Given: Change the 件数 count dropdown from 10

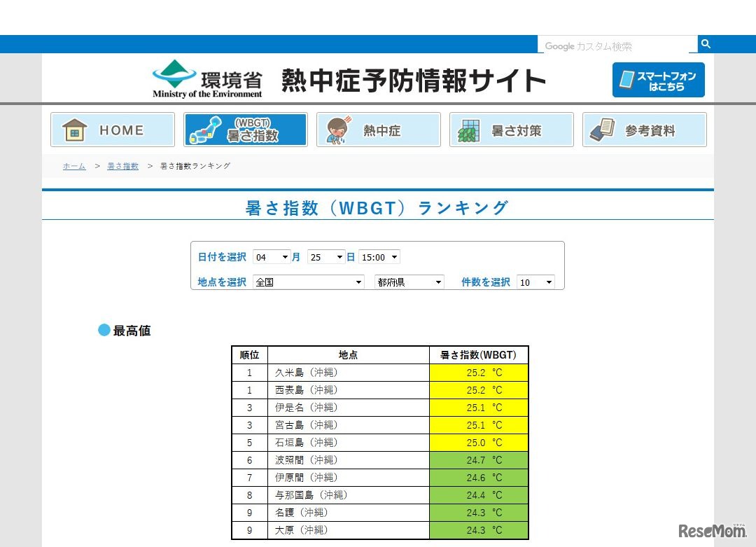Looking at the screenshot, I should 535,282.
